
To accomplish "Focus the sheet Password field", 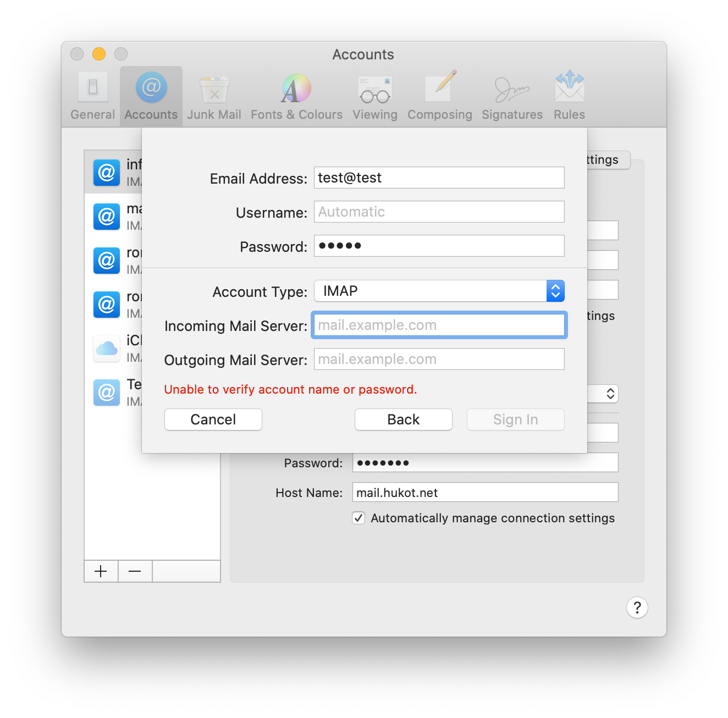I will click(x=439, y=246).
